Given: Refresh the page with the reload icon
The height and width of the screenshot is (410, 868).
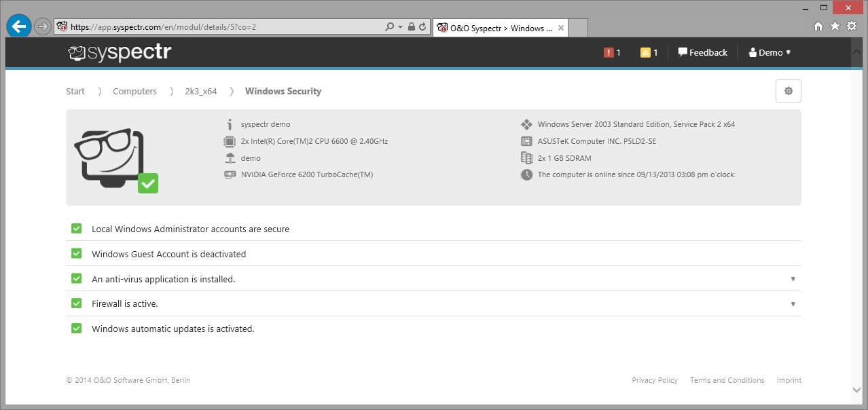Looking at the screenshot, I should [422, 27].
